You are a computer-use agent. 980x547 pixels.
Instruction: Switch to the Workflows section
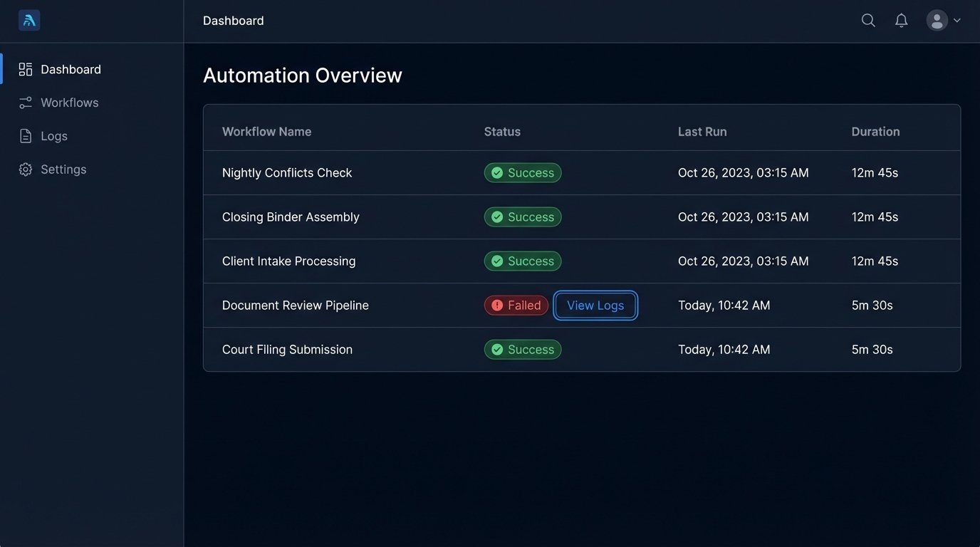70,102
